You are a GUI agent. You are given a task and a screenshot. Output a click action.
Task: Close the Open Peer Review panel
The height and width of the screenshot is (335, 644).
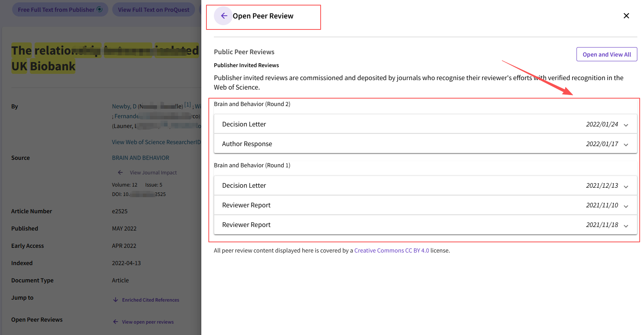626,16
